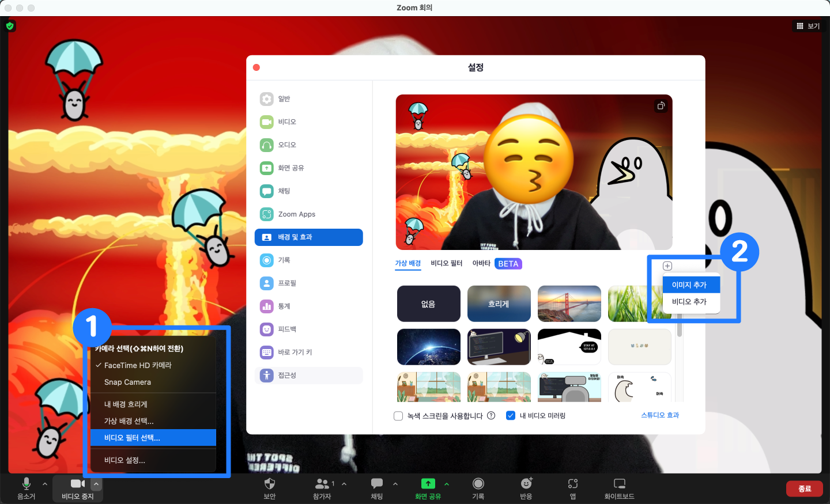Collapse the video options arrow beside 비디오 중지
This screenshot has width=830, height=504.
96,484
